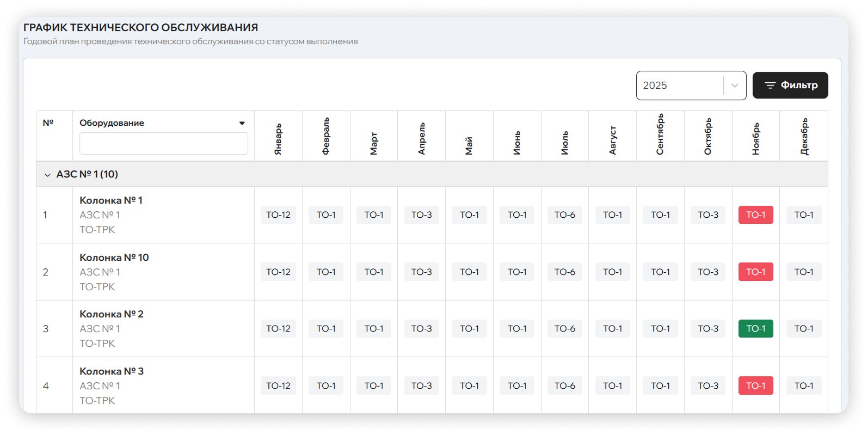The height and width of the screenshot is (435, 868).
Task: Click ТО-1 December badge for Колонка № 2
Action: pos(804,329)
